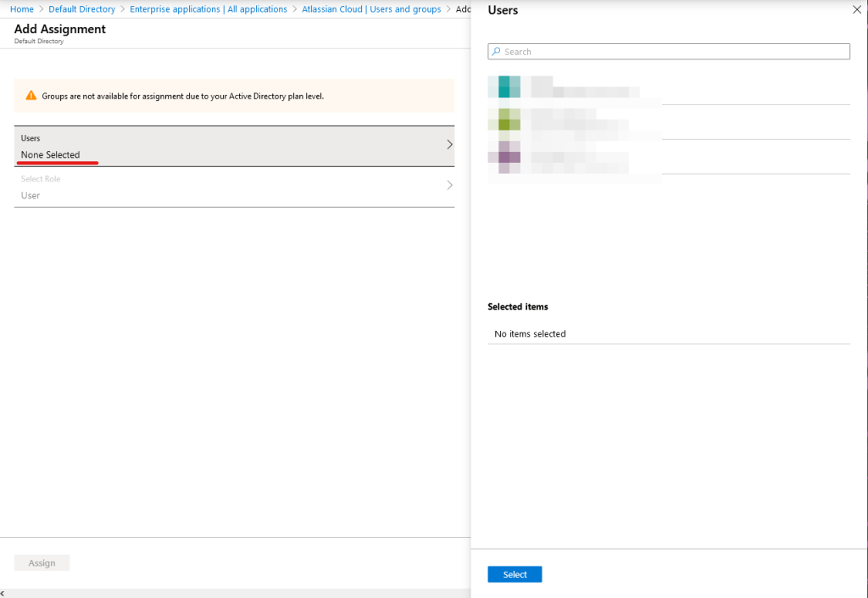The height and width of the screenshot is (598, 868).
Task: Close the Users panel with X
Action: [855, 10]
